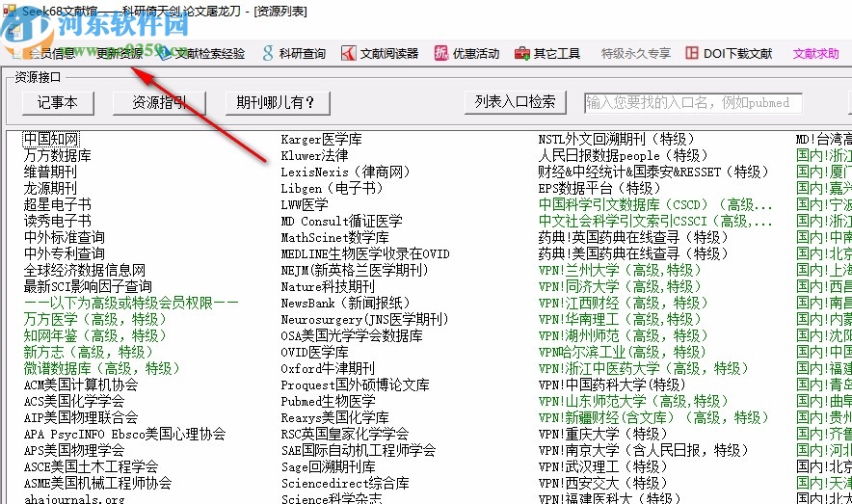852x504 pixels.
Task: Select ASME美国机械工程师协会 entry
Action: (97, 483)
